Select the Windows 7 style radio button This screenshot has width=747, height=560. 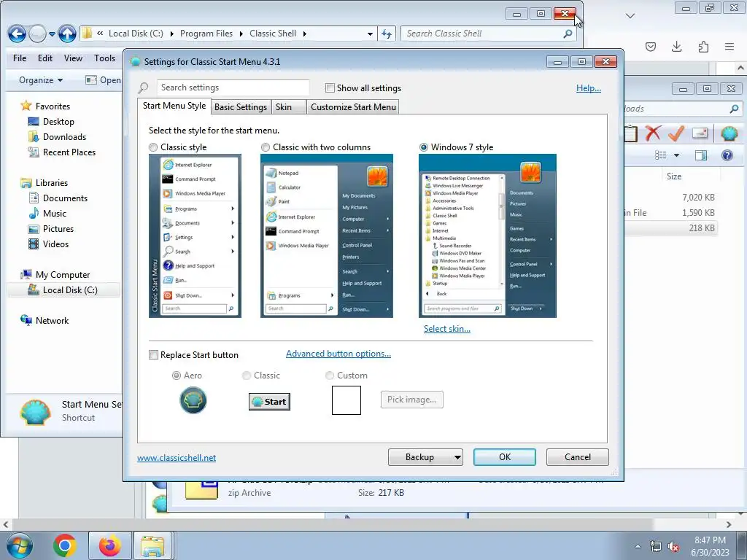(424, 147)
